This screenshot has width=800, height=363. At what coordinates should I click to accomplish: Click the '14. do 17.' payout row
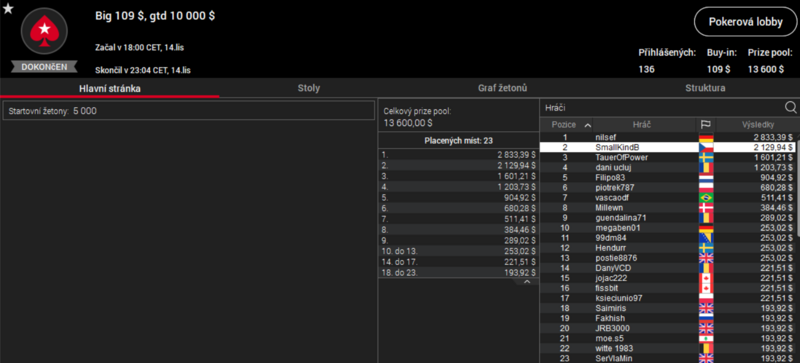point(458,262)
